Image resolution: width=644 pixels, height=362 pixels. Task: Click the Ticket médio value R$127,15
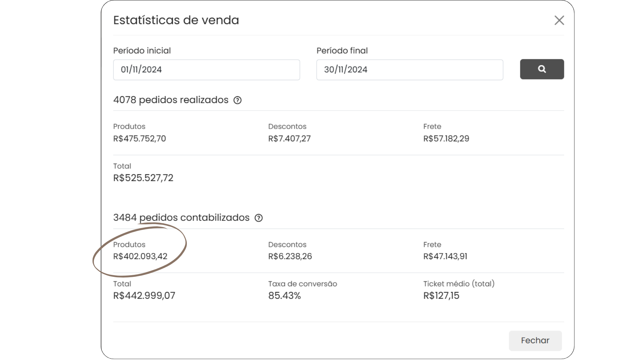pyautogui.click(x=441, y=296)
